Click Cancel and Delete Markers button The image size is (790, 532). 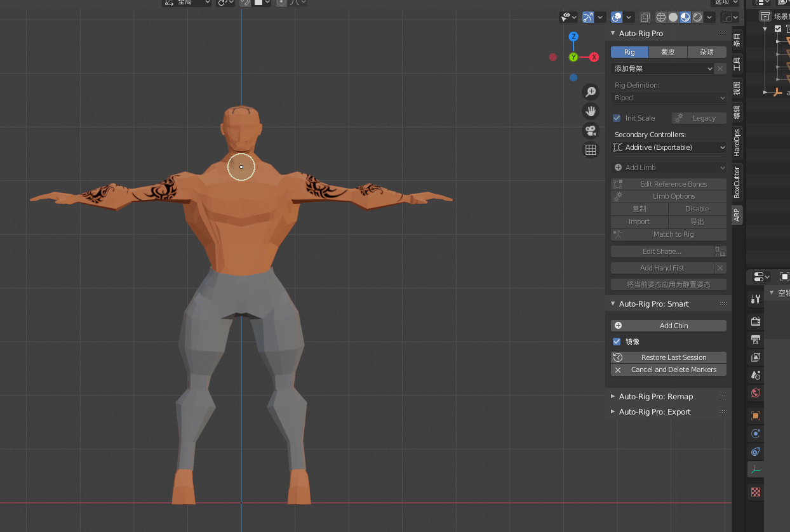coord(669,369)
